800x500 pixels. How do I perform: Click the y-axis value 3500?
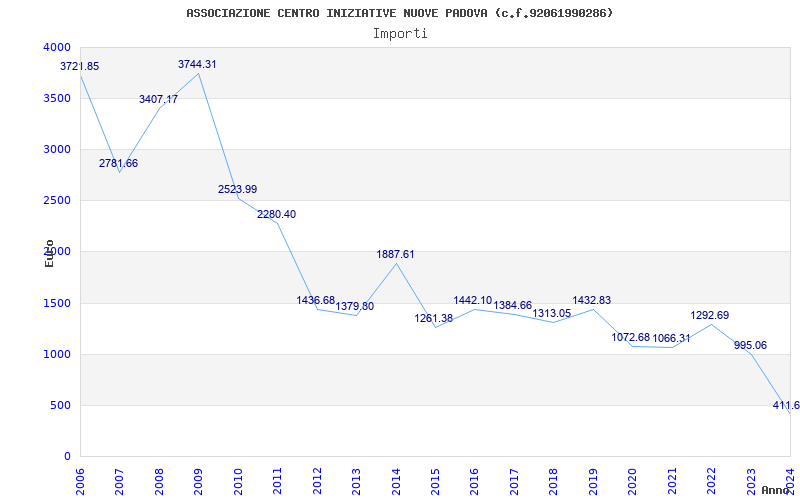pos(58,98)
